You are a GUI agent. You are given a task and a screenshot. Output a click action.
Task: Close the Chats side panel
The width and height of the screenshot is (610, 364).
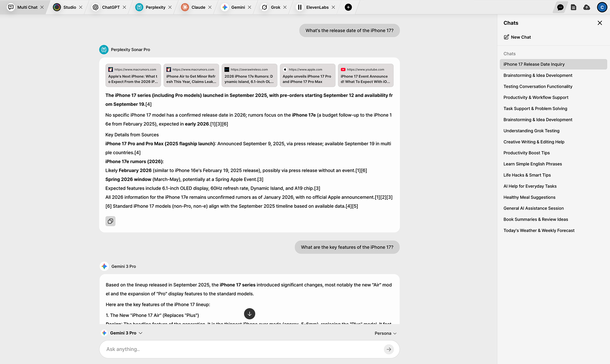click(600, 23)
